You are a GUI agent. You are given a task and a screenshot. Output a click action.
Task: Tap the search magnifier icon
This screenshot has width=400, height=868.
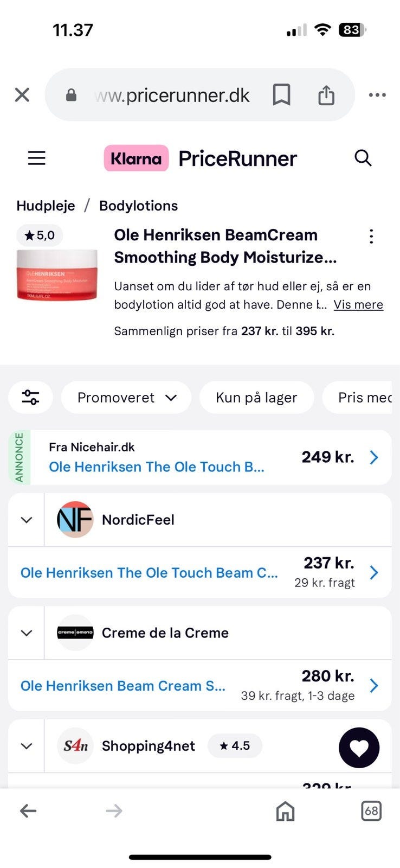363,158
